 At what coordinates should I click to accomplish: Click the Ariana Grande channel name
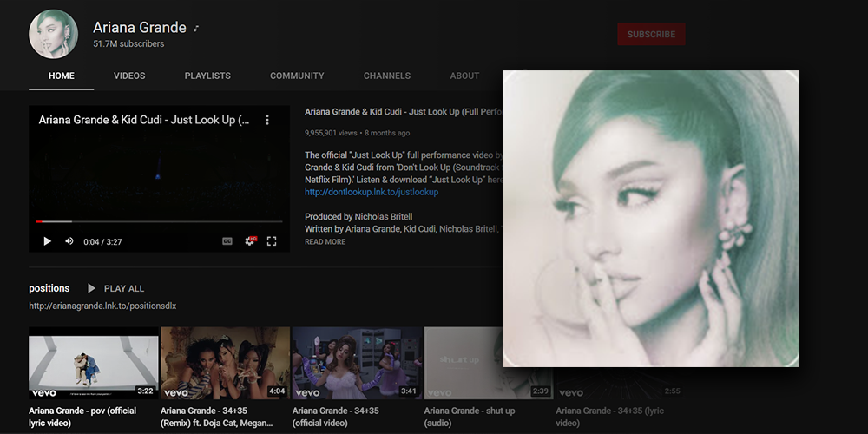[140, 27]
